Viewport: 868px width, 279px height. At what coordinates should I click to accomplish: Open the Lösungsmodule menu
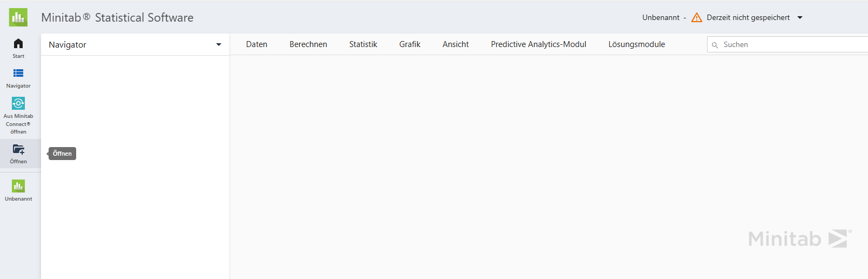point(637,44)
